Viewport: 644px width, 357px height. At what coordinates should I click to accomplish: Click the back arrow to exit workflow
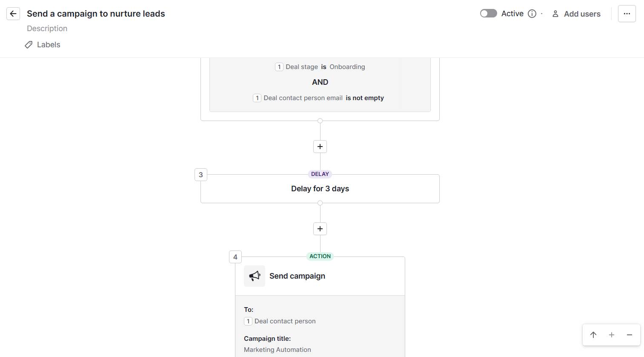[13, 13]
